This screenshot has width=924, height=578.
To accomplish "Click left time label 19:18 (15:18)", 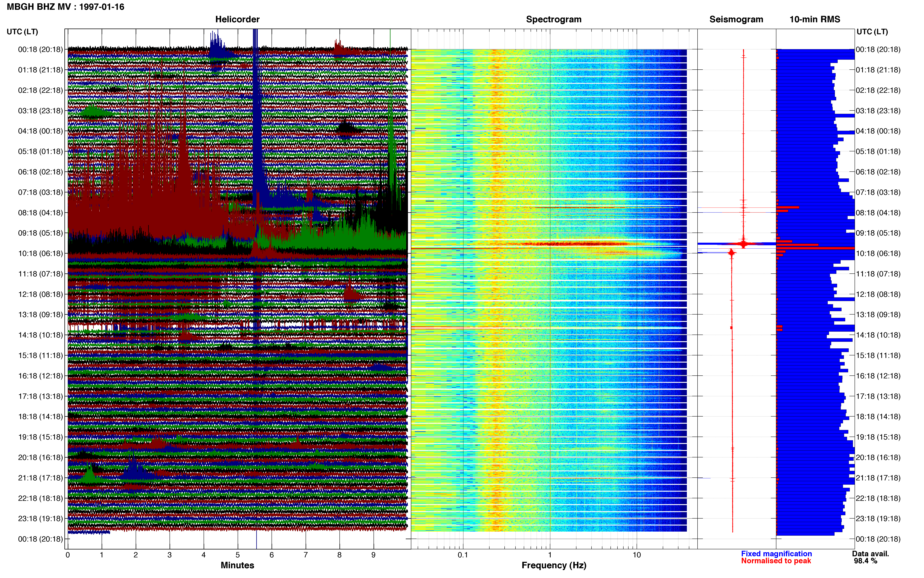I will (41, 437).
